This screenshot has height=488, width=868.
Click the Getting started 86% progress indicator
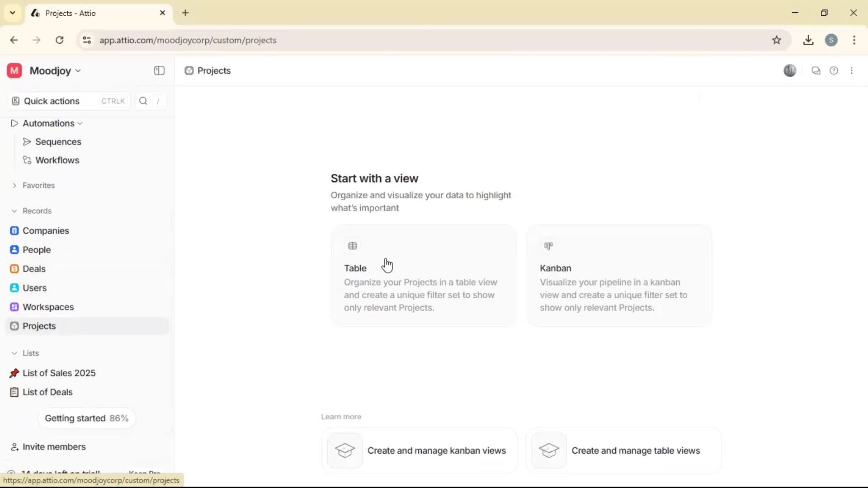(x=87, y=418)
